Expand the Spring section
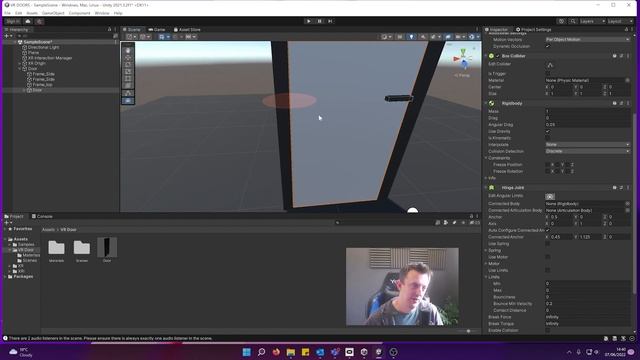640x360 pixels. tap(486, 250)
